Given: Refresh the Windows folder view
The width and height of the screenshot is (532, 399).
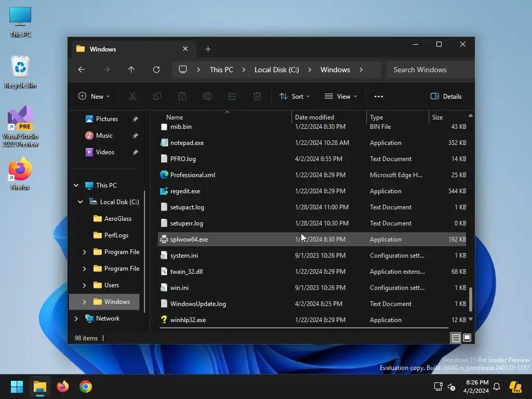Looking at the screenshot, I should (156, 70).
